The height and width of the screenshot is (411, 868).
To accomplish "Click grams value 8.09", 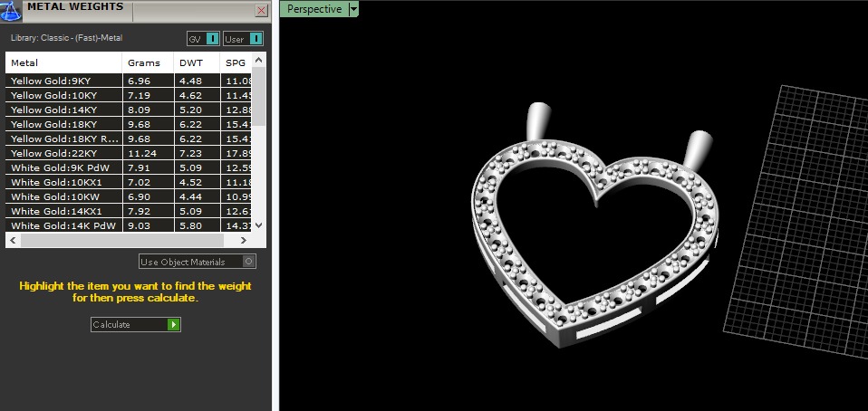I will coord(139,110).
